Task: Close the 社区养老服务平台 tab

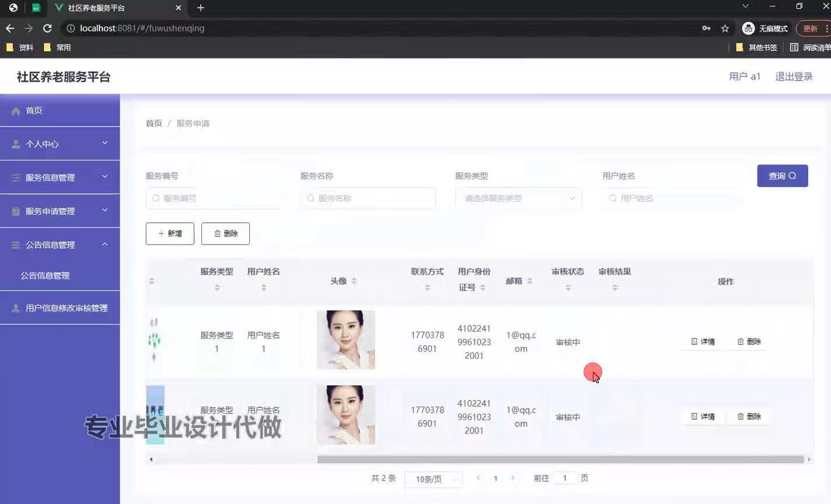Action: 179,8
